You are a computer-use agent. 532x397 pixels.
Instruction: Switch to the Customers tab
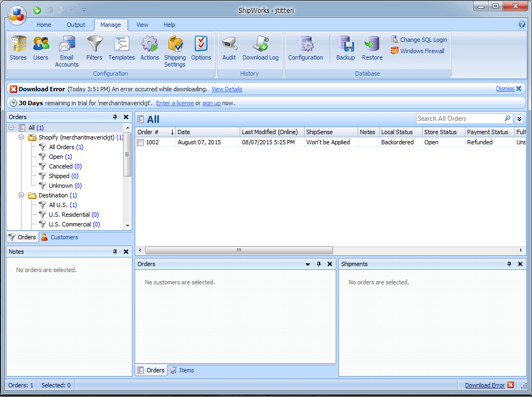(x=60, y=237)
